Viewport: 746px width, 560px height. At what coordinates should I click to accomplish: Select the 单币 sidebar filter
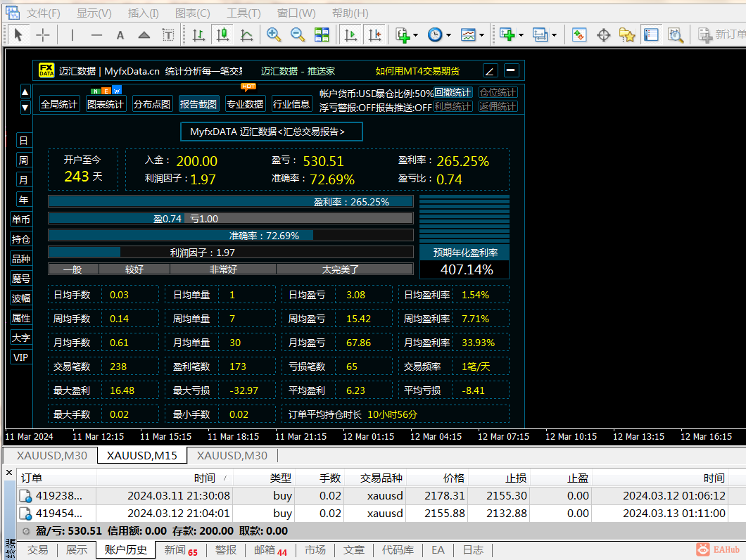21,219
